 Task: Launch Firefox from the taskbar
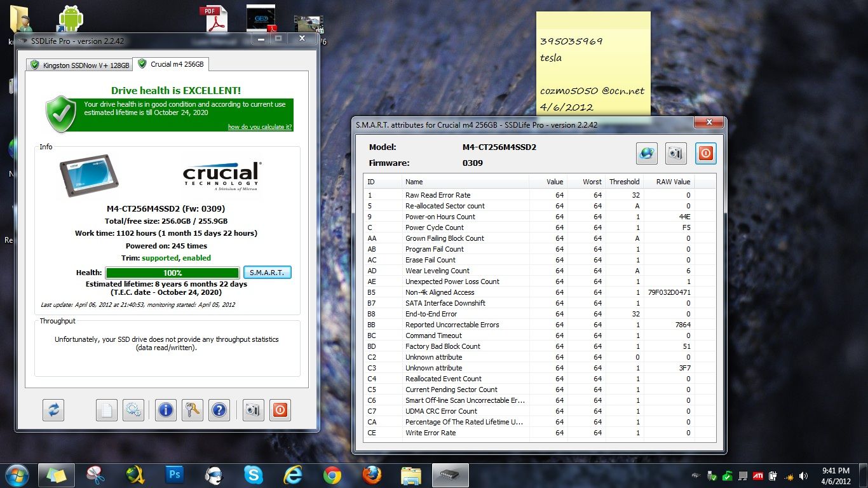point(372,475)
